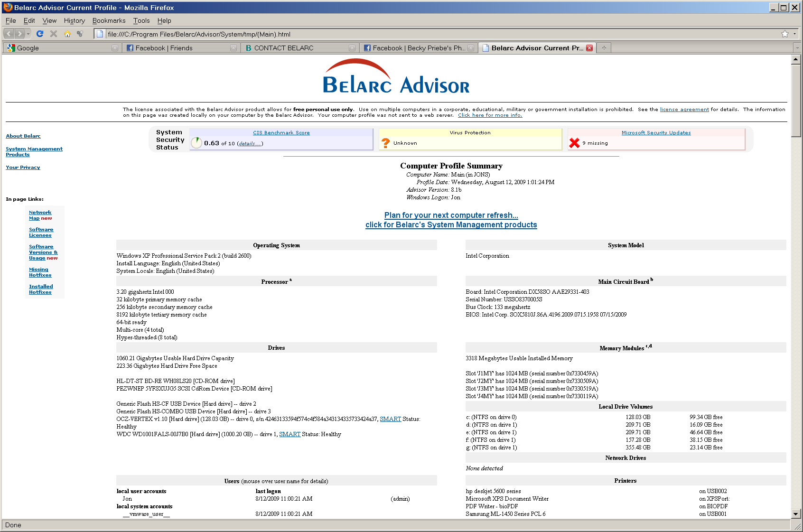Click the bookmark star icon
Image resolution: width=803 pixels, height=532 pixels.
point(784,34)
